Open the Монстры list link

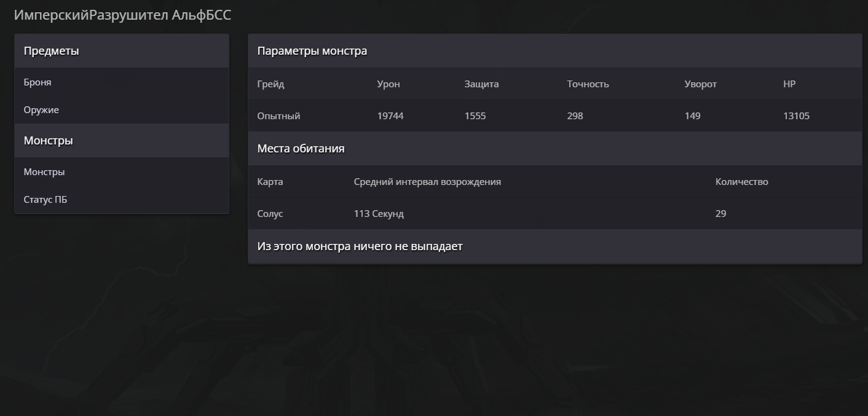pyautogui.click(x=44, y=172)
